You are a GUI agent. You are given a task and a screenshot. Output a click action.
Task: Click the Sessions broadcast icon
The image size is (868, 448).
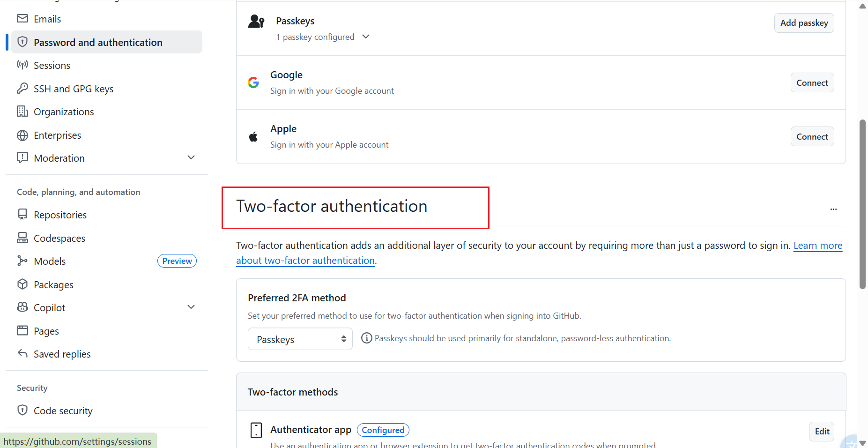(22, 65)
